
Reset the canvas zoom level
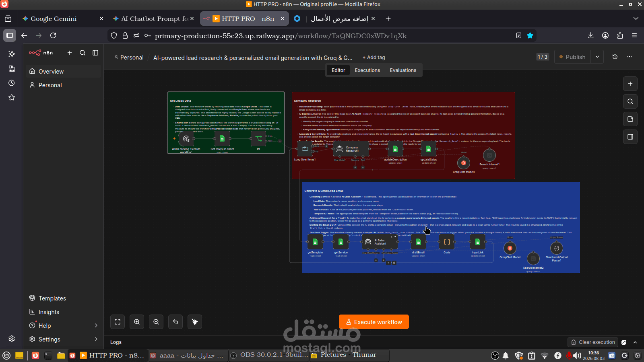[175, 322]
